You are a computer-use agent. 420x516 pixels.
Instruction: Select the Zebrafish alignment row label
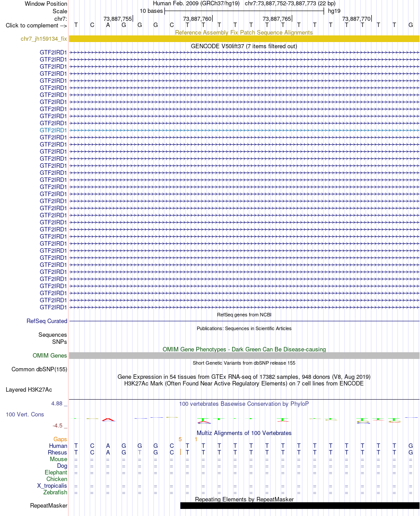[x=55, y=492]
